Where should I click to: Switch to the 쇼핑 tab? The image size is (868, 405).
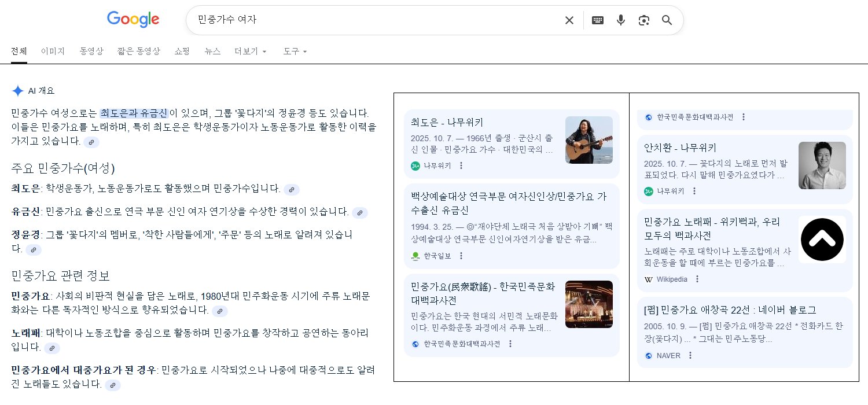182,51
